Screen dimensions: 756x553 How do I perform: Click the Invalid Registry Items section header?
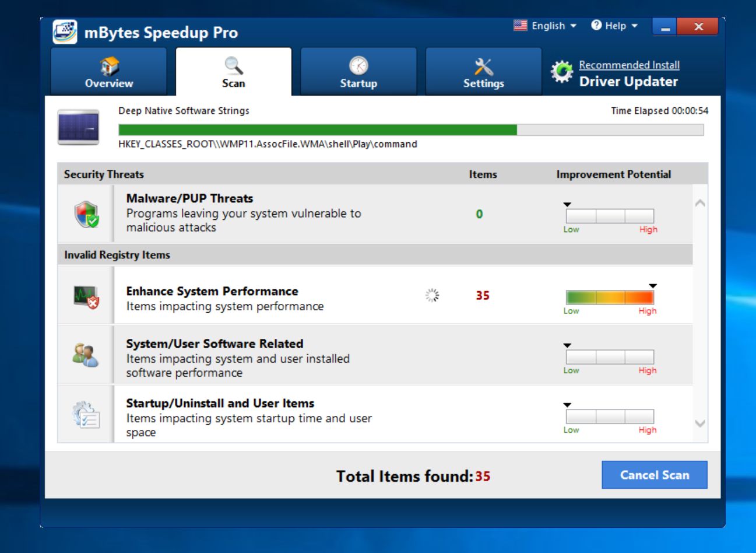tap(117, 255)
